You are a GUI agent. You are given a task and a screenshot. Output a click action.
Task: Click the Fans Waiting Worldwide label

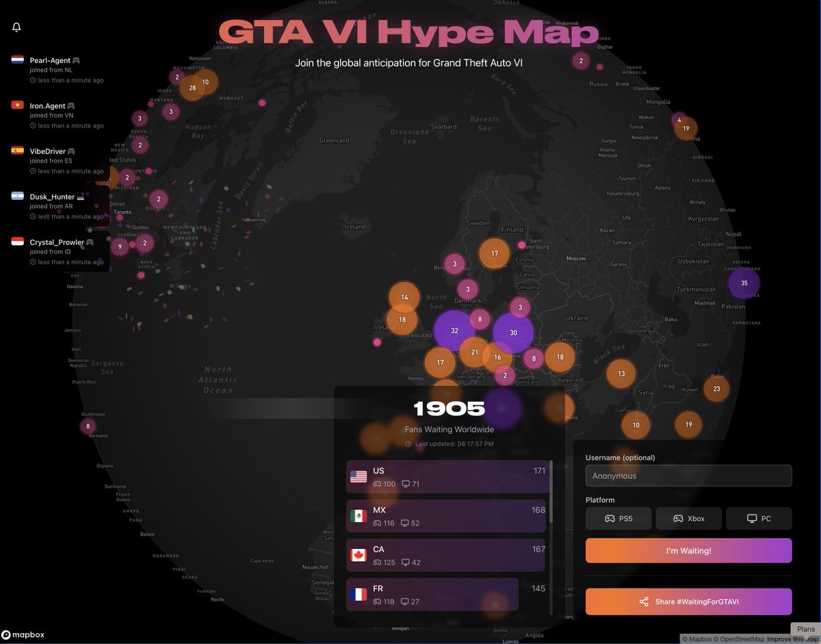(x=449, y=430)
